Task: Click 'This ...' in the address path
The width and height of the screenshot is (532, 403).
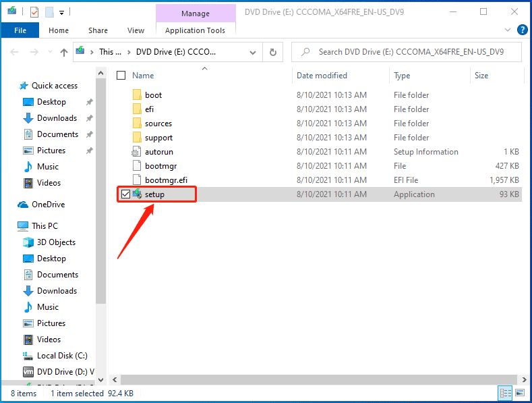Action: 110,52
